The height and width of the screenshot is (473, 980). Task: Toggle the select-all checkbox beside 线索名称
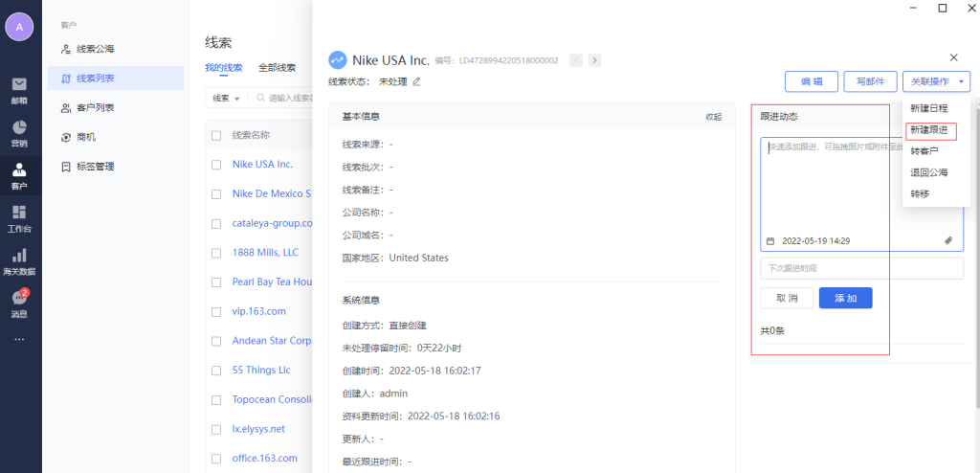(216, 135)
